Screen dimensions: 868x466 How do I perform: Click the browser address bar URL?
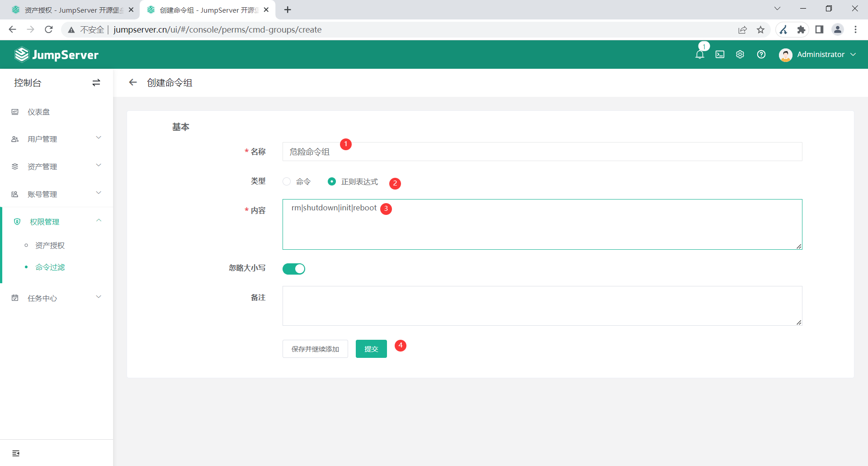[217, 30]
